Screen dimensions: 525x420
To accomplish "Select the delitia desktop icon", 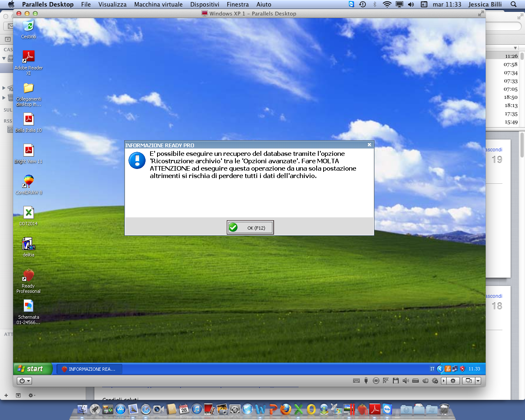I will (28, 247).
